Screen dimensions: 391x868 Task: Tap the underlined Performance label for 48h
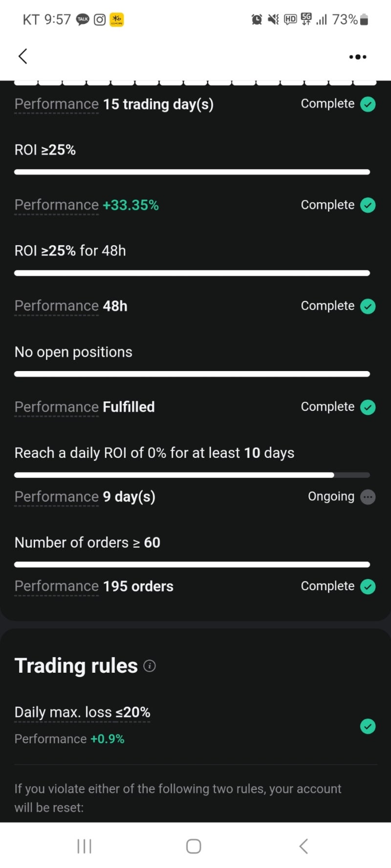57,306
